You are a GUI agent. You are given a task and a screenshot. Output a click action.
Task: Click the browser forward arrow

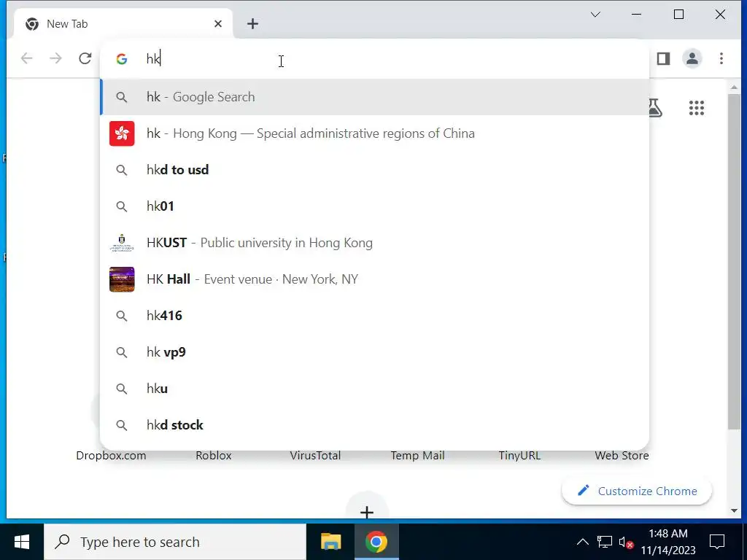55,58
